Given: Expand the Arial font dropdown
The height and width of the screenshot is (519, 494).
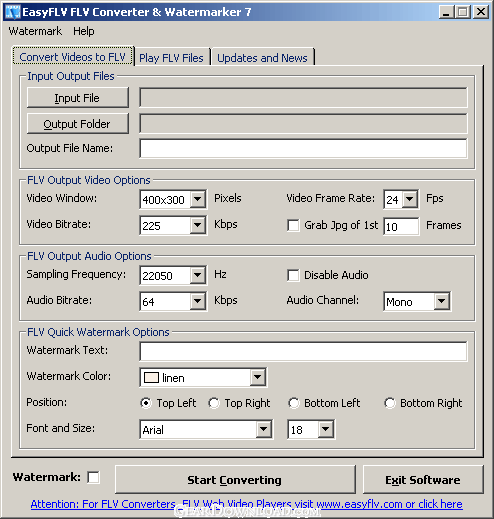Looking at the screenshot, I should click(x=264, y=430).
